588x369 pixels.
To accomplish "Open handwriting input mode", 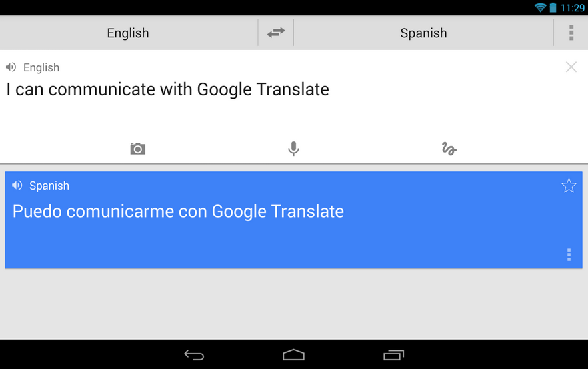I will [449, 149].
